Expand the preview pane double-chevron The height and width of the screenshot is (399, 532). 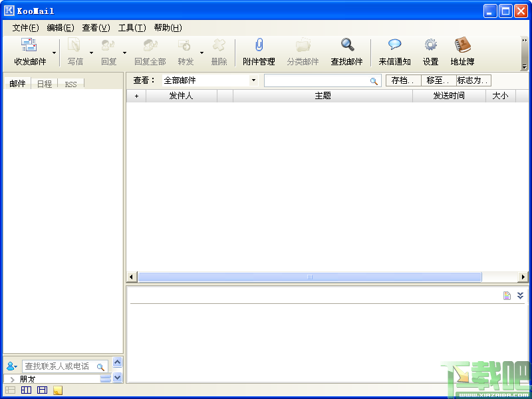pyautogui.click(x=521, y=295)
